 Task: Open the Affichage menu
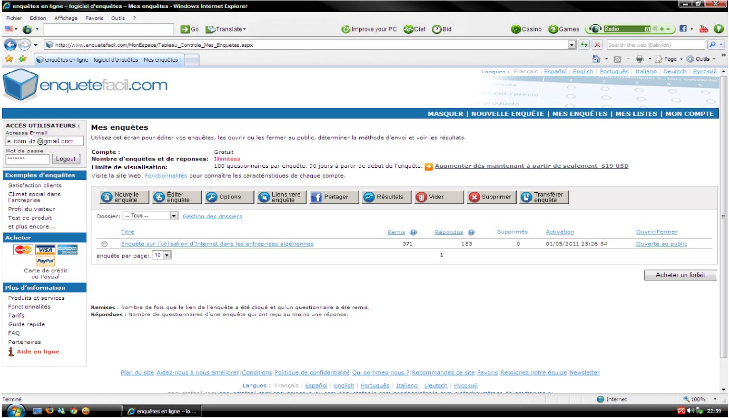click(x=66, y=18)
